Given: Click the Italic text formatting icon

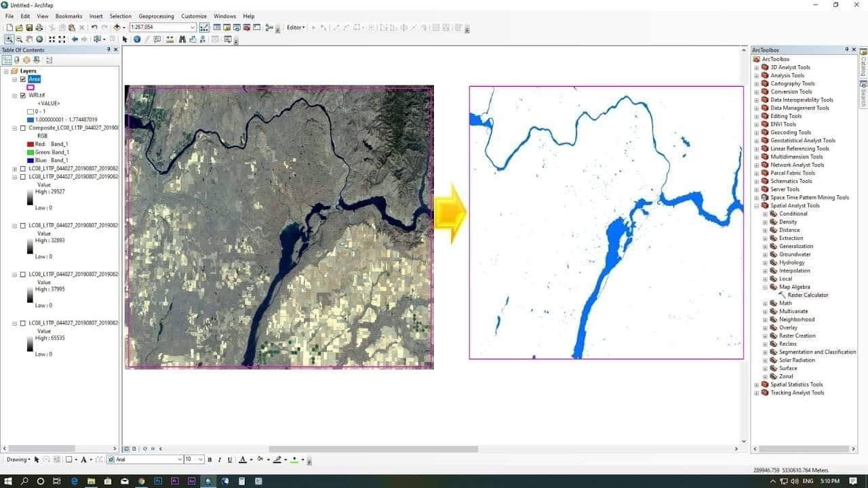Looking at the screenshot, I should coord(220,460).
